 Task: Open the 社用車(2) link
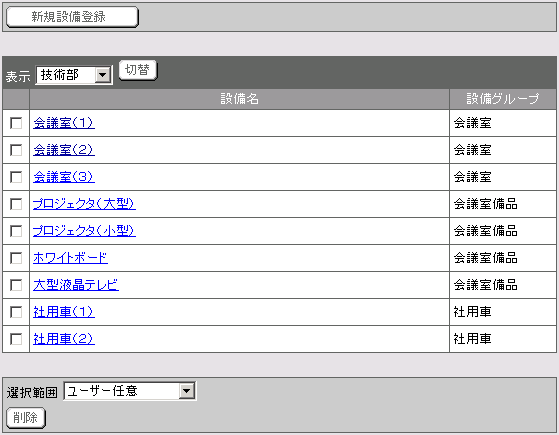click(x=64, y=339)
